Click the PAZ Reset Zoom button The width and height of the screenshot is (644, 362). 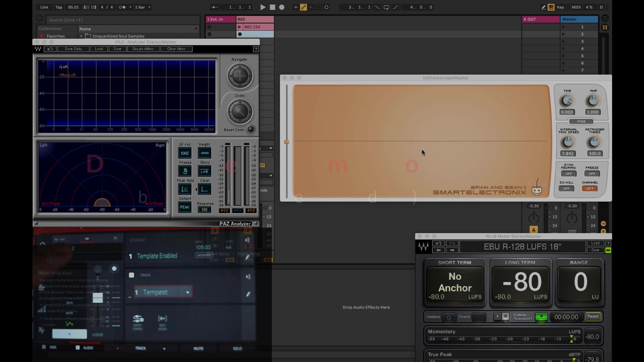click(x=251, y=129)
